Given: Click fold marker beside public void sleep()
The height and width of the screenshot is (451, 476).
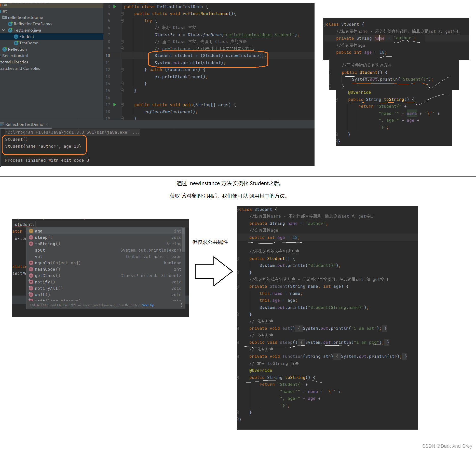Looking at the screenshot, I should (238, 343).
